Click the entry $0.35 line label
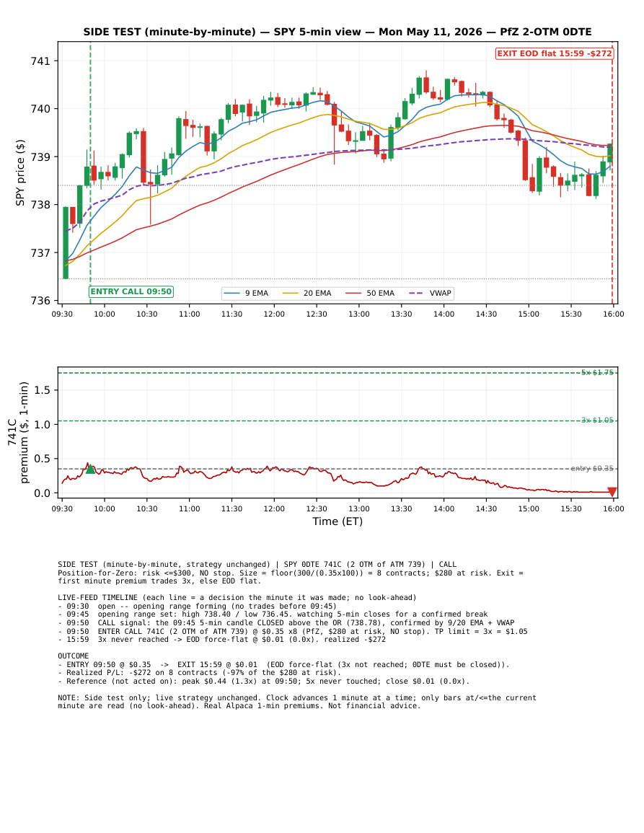Image resolution: width=644 pixels, height=833 pixels. (x=592, y=469)
